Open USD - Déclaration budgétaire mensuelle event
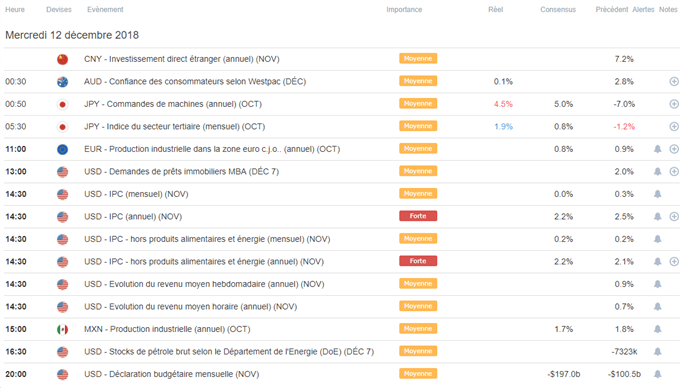The height and width of the screenshot is (388, 680). coord(171,374)
